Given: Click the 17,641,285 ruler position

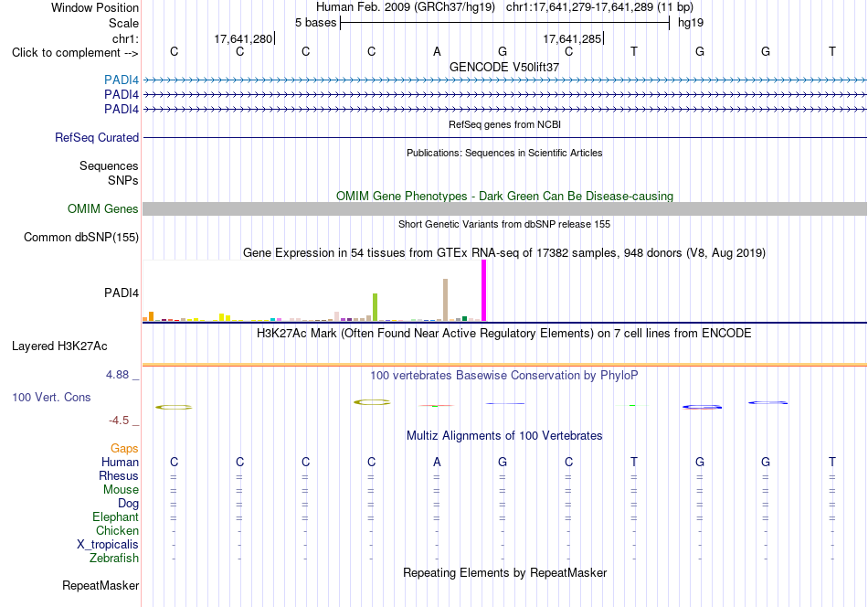Looking at the screenshot, I should (572, 38).
